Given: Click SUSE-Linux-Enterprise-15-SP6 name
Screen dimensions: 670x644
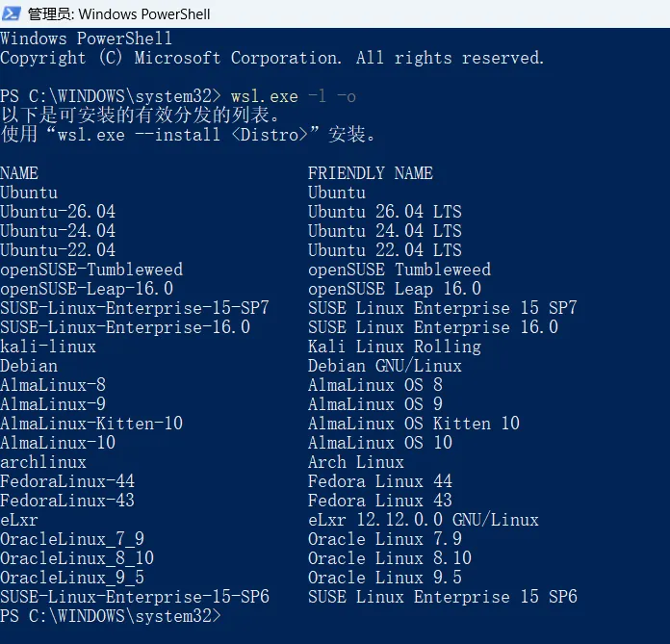Looking at the screenshot, I should [135, 597].
